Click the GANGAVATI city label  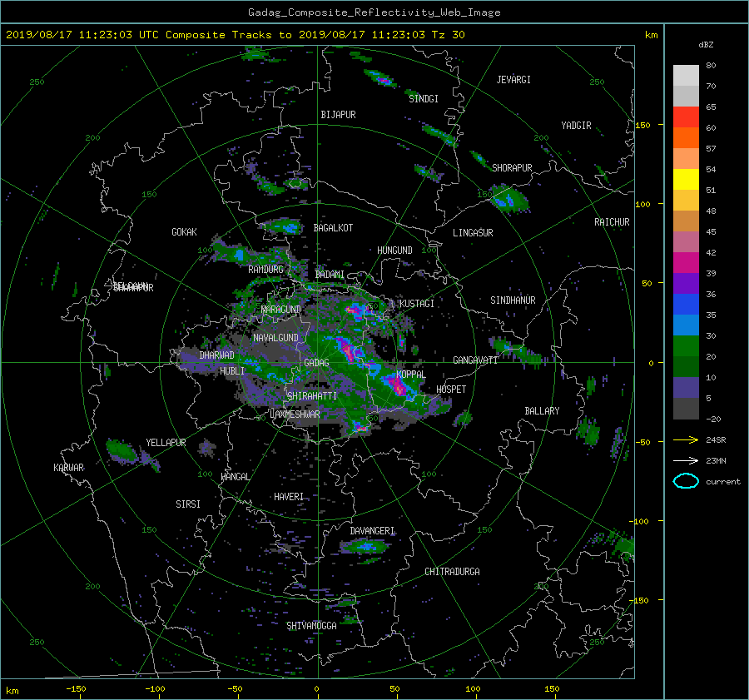pos(475,360)
